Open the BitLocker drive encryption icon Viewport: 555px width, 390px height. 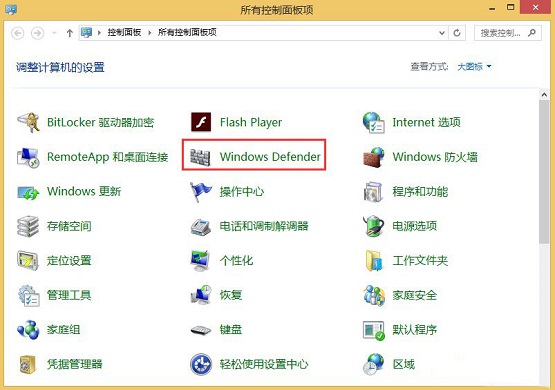[x=28, y=122]
